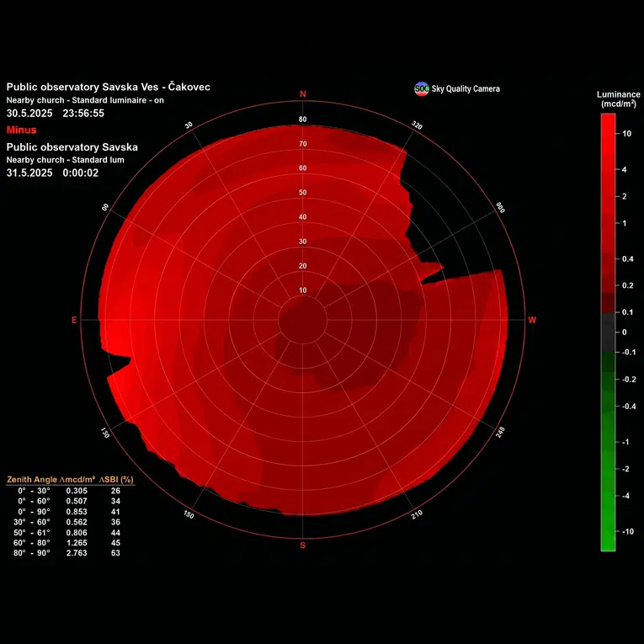Select the red W west compass marker
The image size is (644, 644).
tap(532, 320)
